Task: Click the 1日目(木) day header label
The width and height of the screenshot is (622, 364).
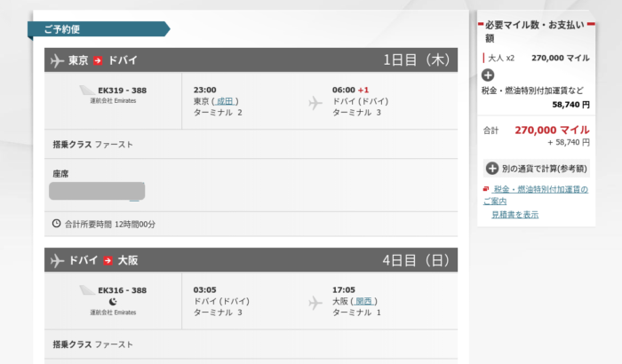Action: coord(415,60)
